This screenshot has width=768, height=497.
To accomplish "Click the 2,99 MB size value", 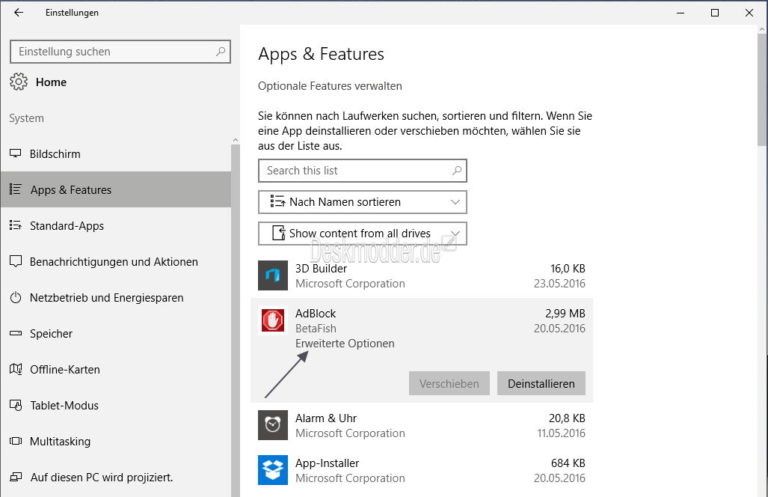I will 565,313.
